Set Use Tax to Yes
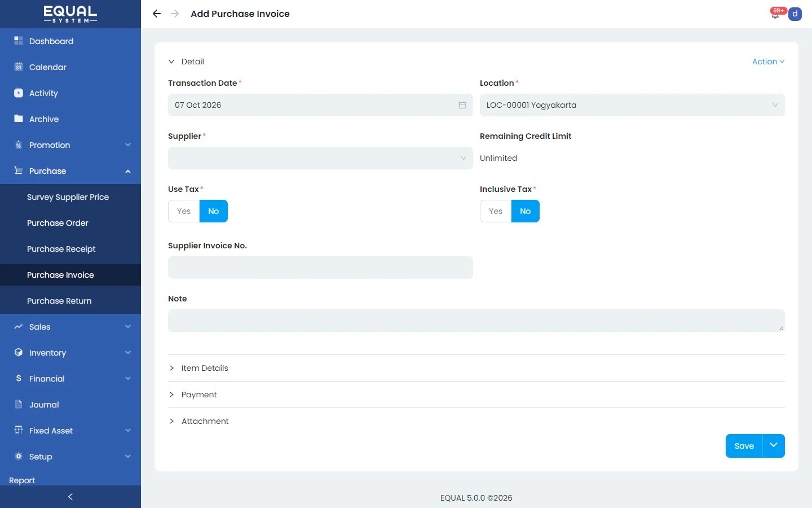This screenshot has width=812, height=508. (x=184, y=211)
